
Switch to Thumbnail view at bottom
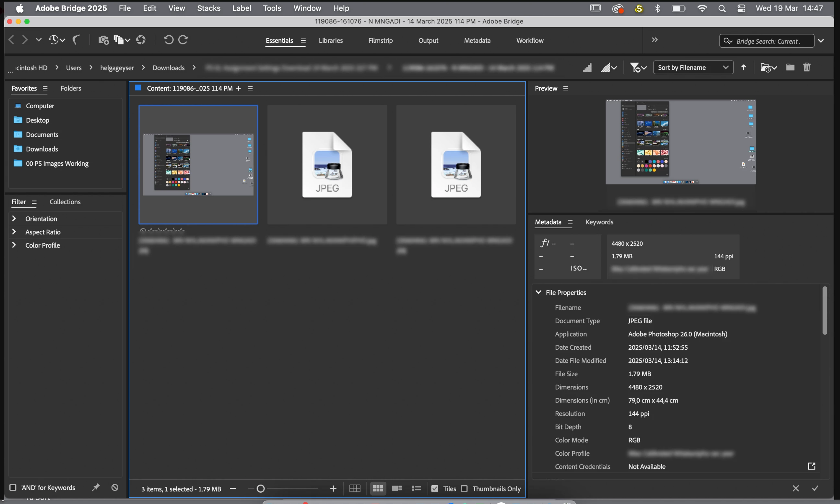click(x=378, y=488)
